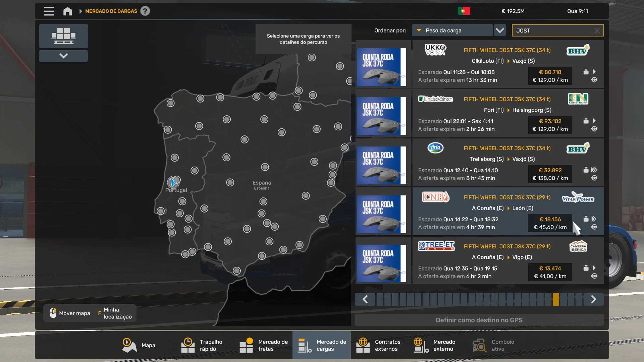Clear the JOST search field

[597, 31]
